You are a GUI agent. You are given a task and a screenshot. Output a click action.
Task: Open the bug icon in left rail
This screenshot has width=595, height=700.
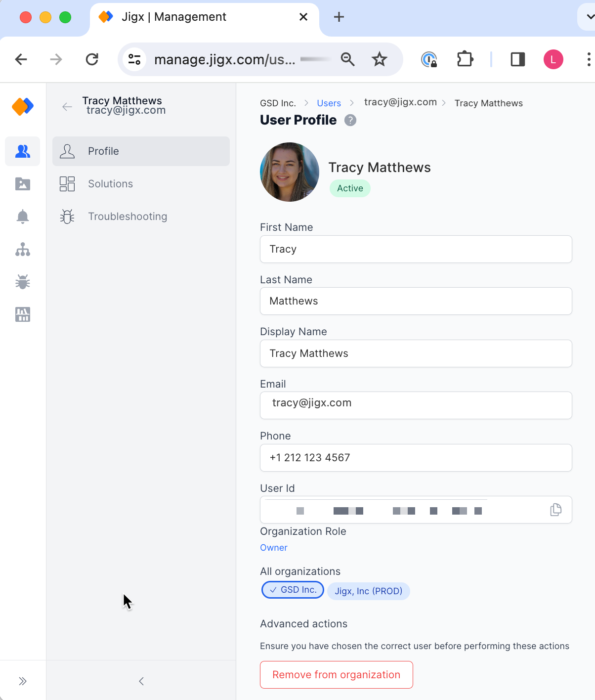tap(23, 282)
